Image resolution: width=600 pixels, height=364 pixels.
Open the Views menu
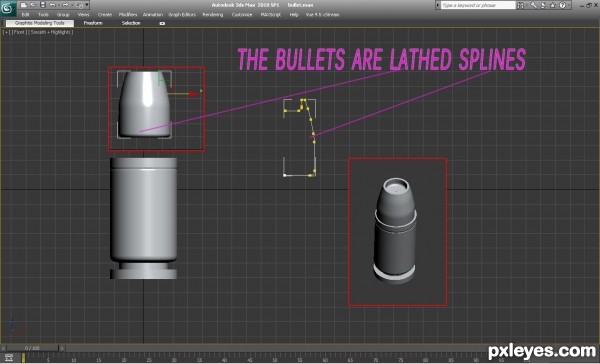83,15
